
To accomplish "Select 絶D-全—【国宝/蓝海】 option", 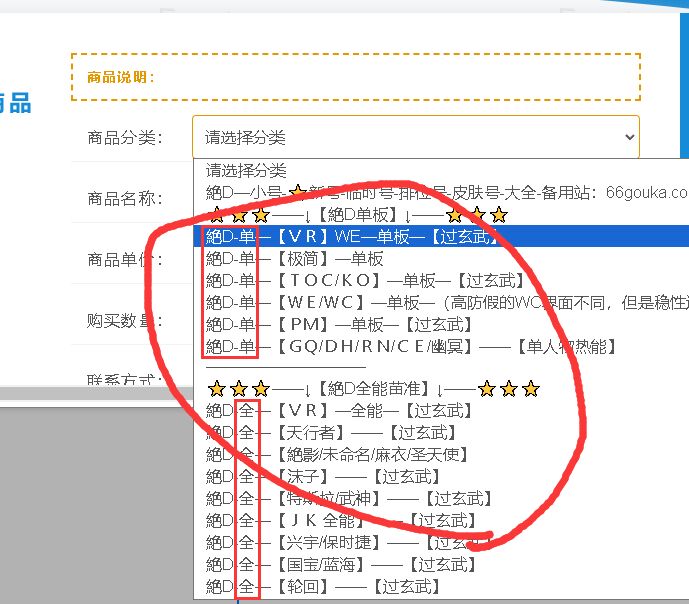I will tap(441, 564).
